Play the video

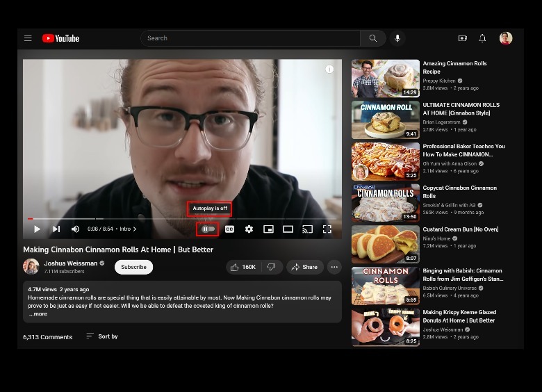[x=37, y=229]
